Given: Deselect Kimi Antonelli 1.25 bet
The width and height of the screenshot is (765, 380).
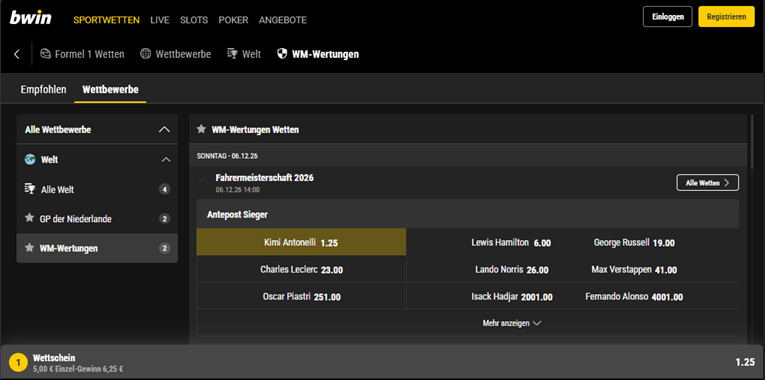Looking at the screenshot, I should 301,242.
